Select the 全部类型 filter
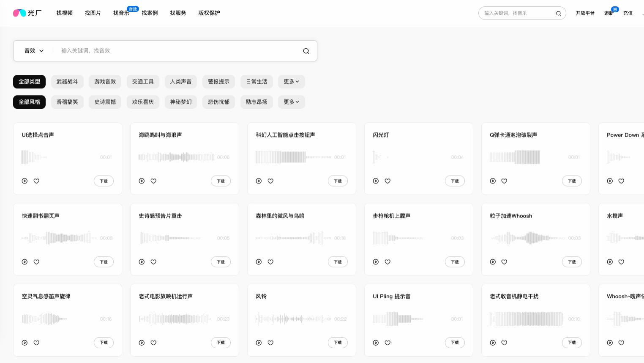The image size is (644, 363). pyautogui.click(x=29, y=82)
